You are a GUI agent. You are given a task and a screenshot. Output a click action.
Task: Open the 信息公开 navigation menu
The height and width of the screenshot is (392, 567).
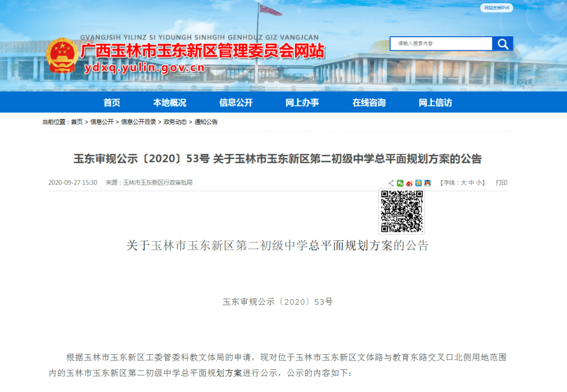point(236,103)
